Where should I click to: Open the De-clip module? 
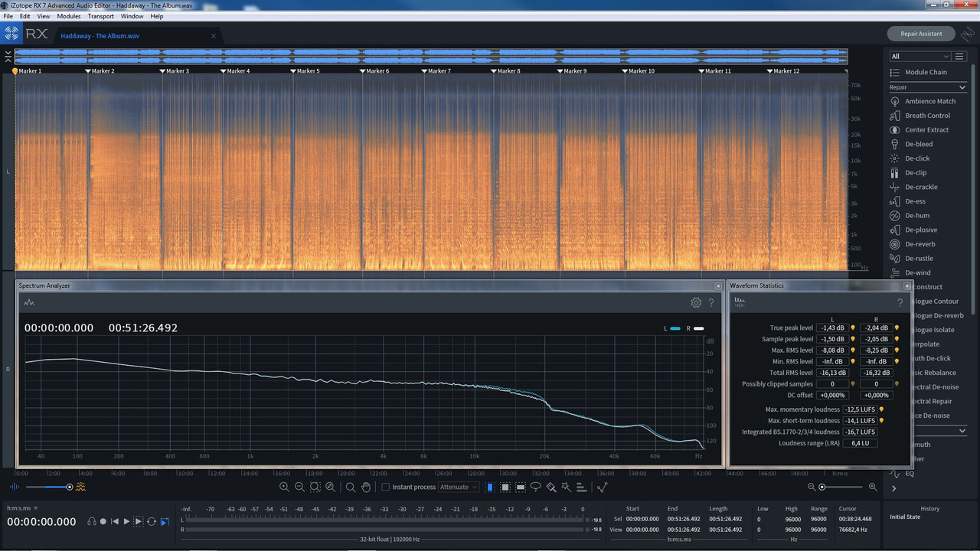click(x=908, y=173)
